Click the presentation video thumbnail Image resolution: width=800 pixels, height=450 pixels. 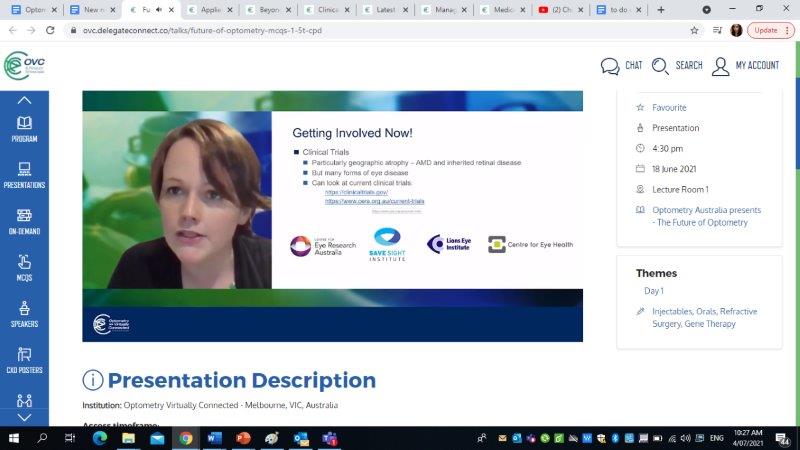pos(332,216)
